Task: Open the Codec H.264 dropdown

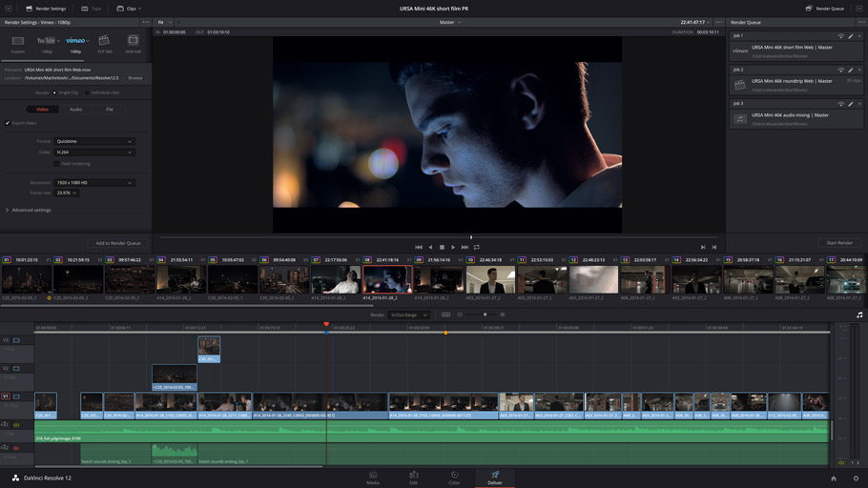Action: tap(94, 152)
